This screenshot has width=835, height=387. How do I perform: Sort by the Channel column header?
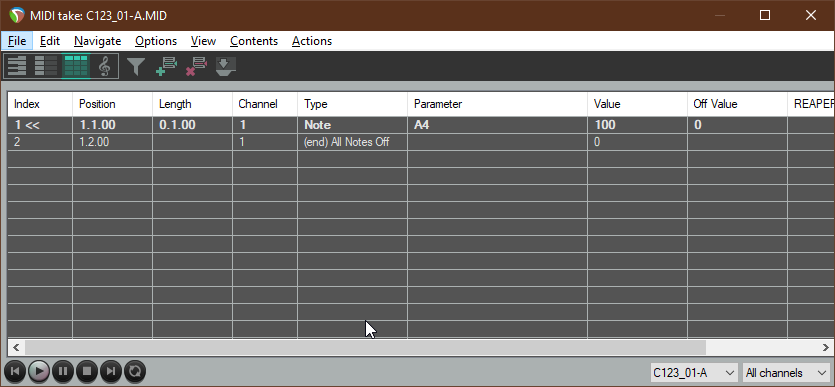pyautogui.click(x=265, y=104)
